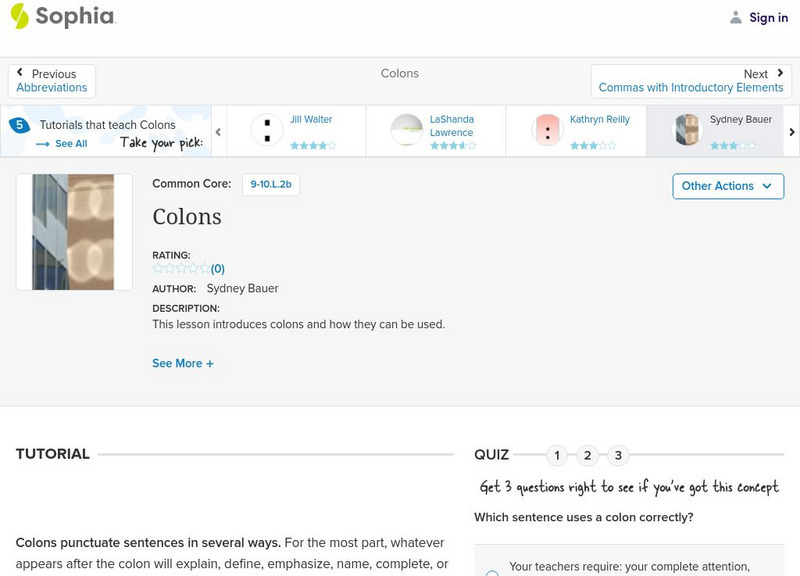Go to quiz question 2
This screenshot has width=800, height=576.
tap(588, 456)
